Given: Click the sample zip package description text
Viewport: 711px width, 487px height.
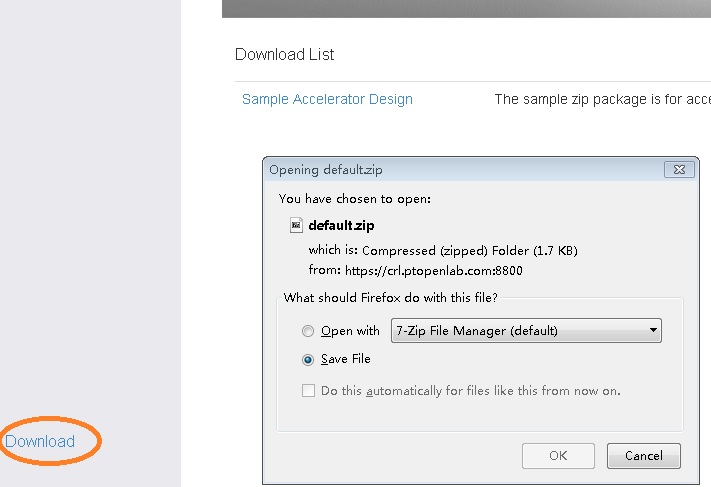Looking at the screenshot, I should point(603,99).
